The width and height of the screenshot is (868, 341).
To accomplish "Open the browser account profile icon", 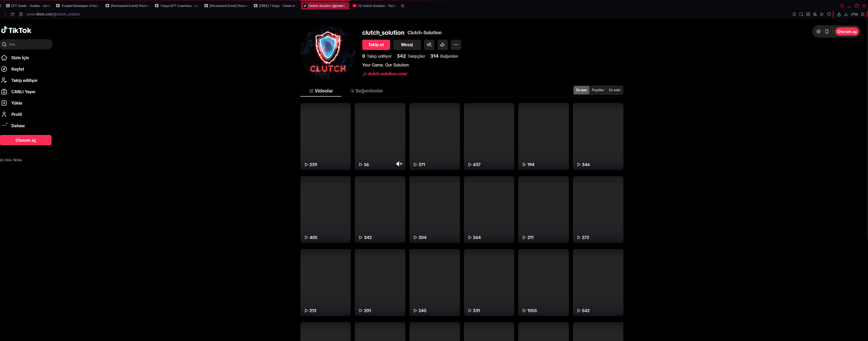I will (x=839, y=14).
